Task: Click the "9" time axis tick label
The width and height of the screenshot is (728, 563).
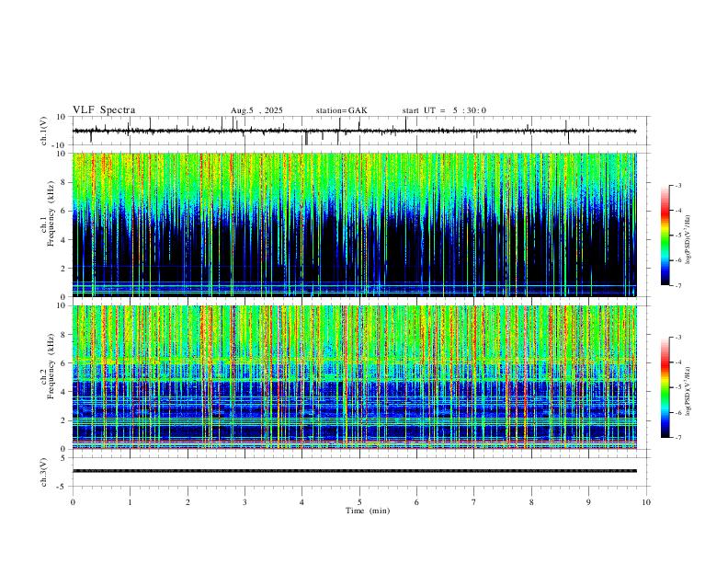Action: click(588, 502)
